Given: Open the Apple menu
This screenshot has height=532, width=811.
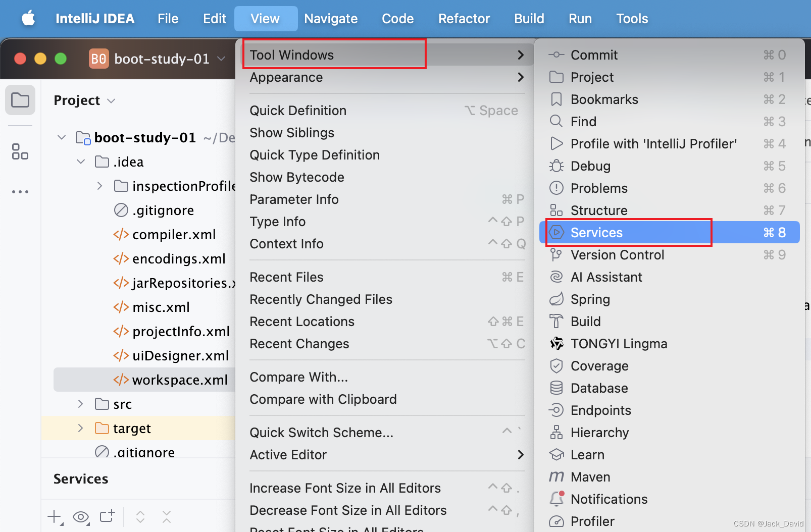Looking at the screenshot, I should (x=28, y=19).
